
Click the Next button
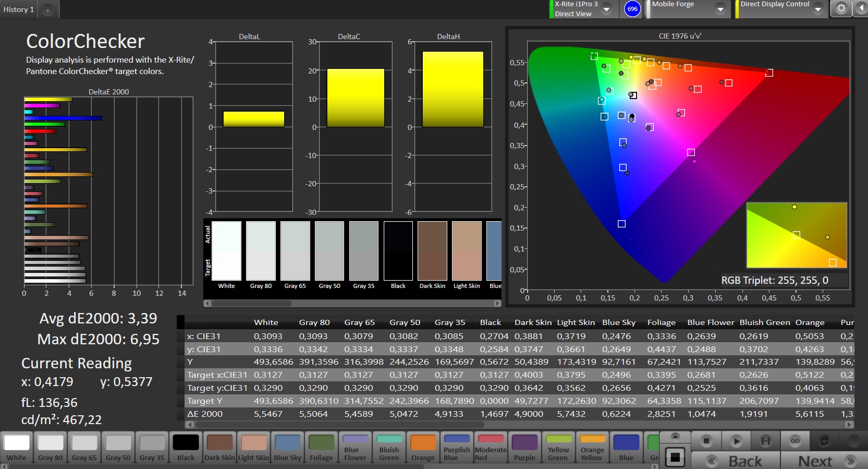click(825, 461)
